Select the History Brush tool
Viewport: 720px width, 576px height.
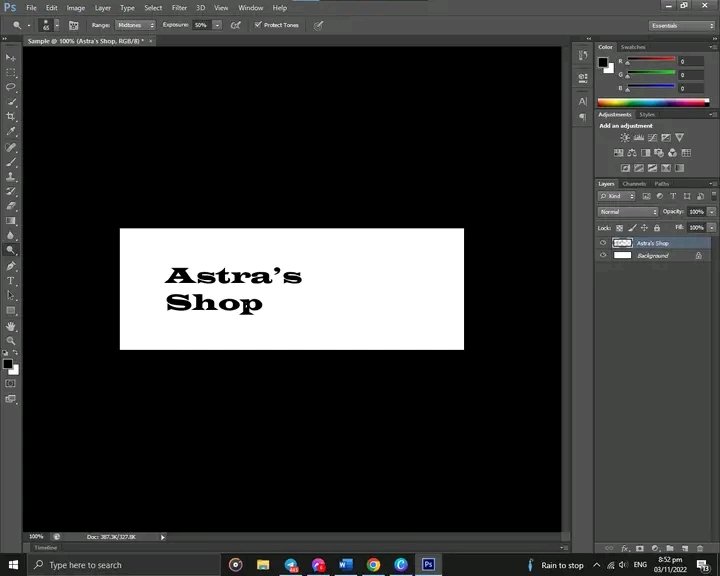pyautogui.click(x=10, y=192)
